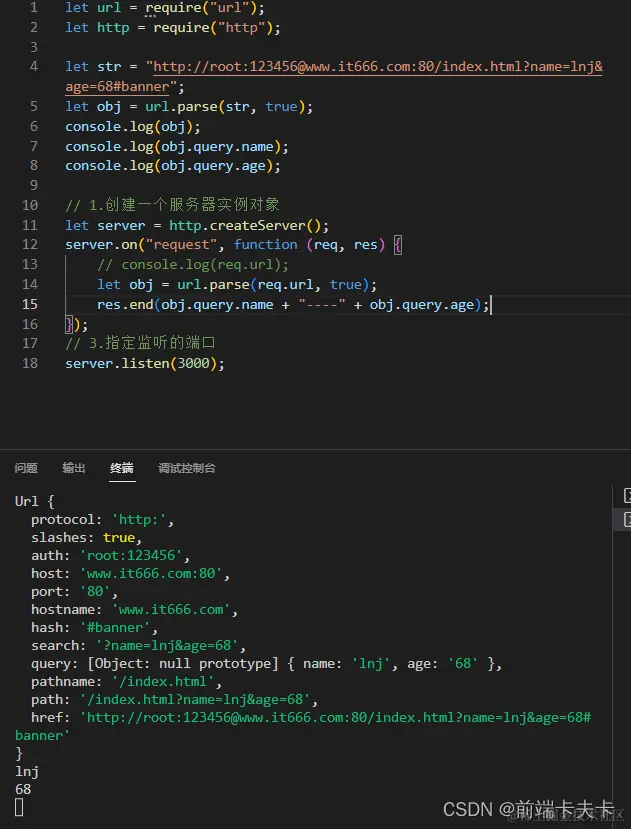Image resolution: width=631 pixels, height=829 pixels.
Task: Click url.parse(req.url, true) on line 14
Action: click(273, 285)
